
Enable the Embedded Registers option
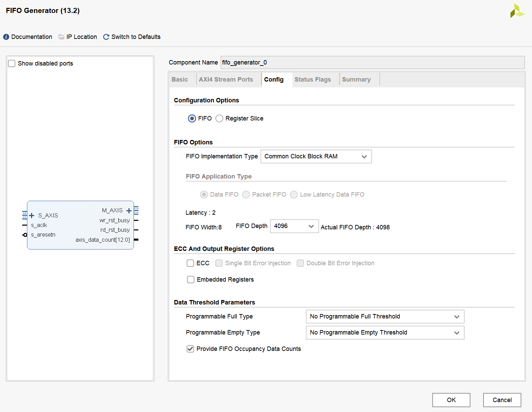click(191, 280)
